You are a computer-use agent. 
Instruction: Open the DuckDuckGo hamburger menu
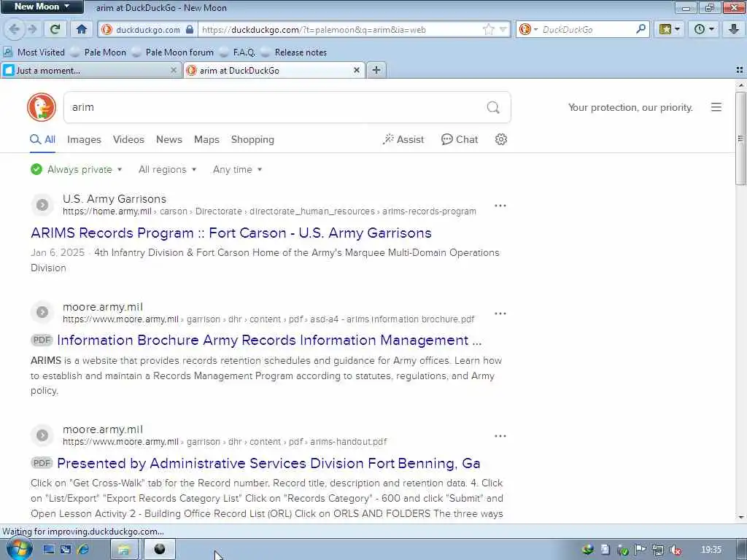point(716,107)
